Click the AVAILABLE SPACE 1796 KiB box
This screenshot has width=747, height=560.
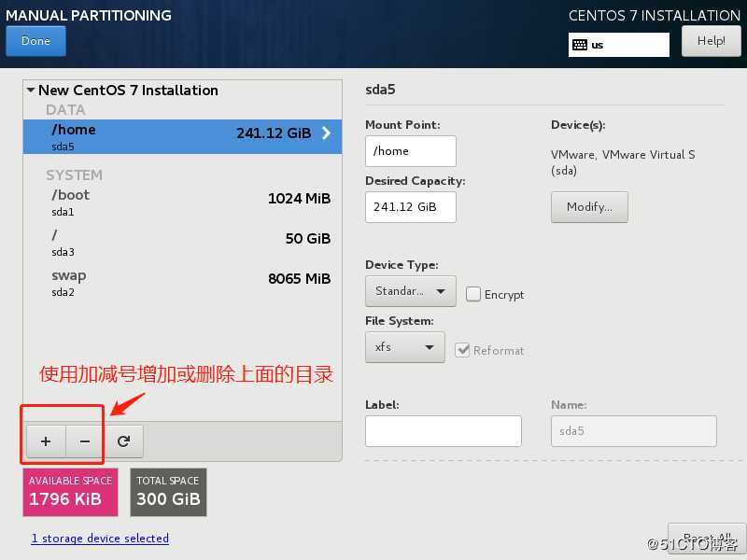(x=71, y=492)
